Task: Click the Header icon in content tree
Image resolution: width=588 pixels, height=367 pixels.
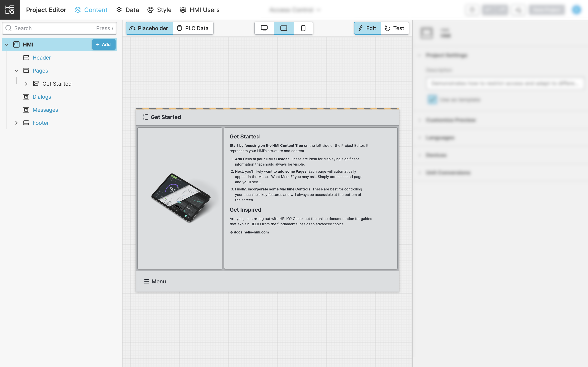Action: [26, 57]
